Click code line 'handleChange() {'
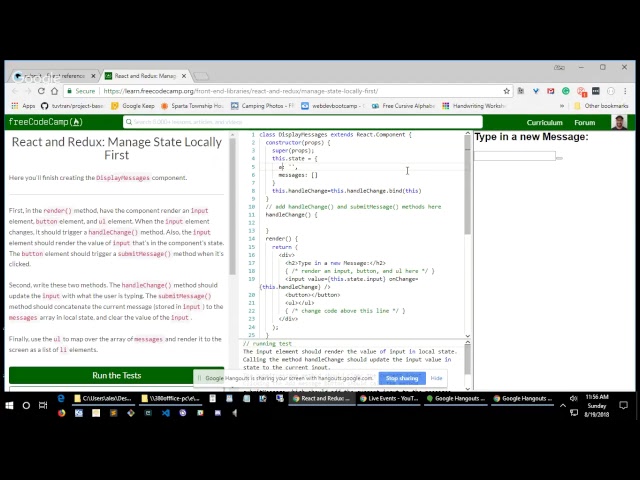The width and height of the screenshot is (640, 480). [291, 215]
